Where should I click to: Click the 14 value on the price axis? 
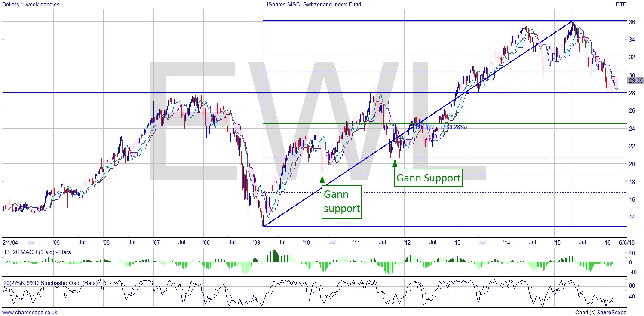(632, 217)
